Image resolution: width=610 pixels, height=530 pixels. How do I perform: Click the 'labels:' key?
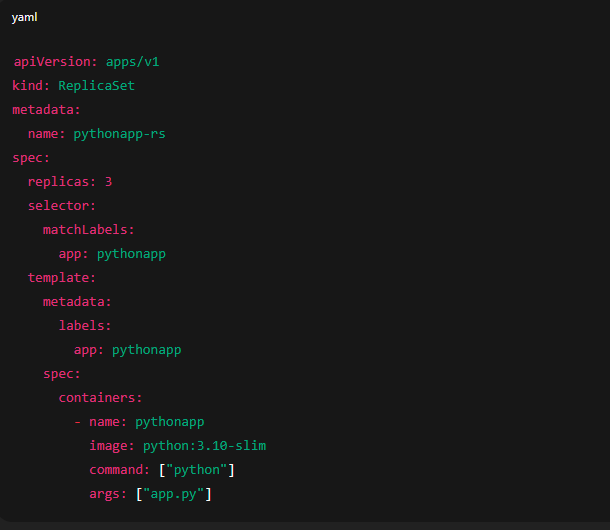click(x=85, y=326)
